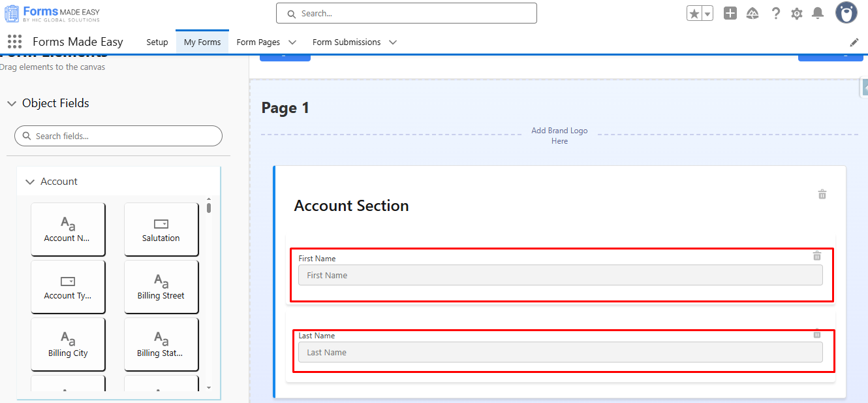
Task: Select the My Forms tab
Action: tap(202, 42)
